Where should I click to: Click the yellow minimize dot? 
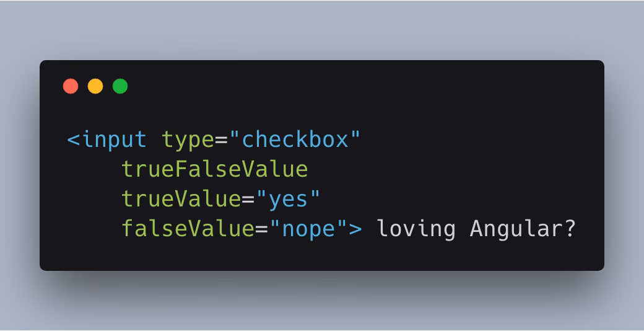pyautogui.click(x=95, y=86)
